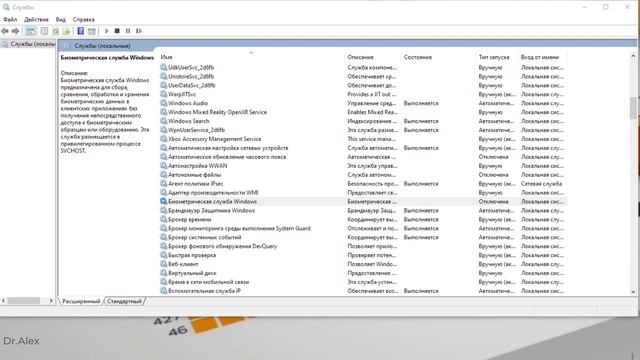Click the gear icon beside Виртуальный диск
Viewport: 640px width, 360px height.
pos(164,273)
